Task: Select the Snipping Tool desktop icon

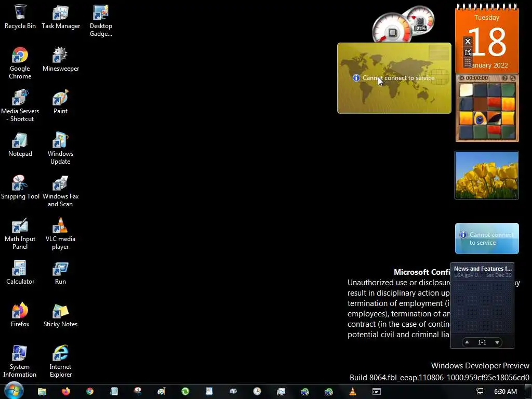Action: (x=20, y=187)
